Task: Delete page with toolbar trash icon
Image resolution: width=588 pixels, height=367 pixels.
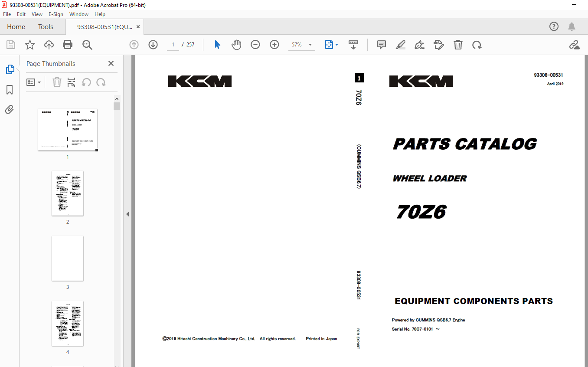Action: tap(458, 45)
